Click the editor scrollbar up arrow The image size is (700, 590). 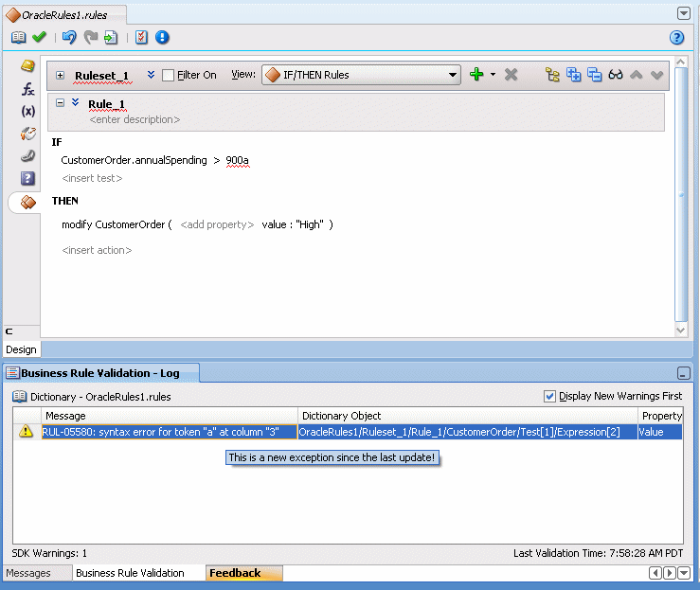click(680, 62)
